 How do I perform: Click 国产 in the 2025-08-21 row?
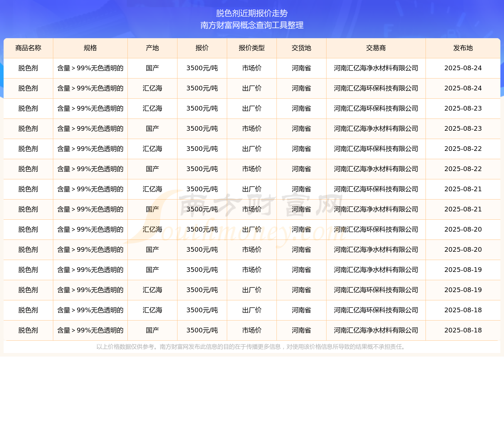[152, 209]
